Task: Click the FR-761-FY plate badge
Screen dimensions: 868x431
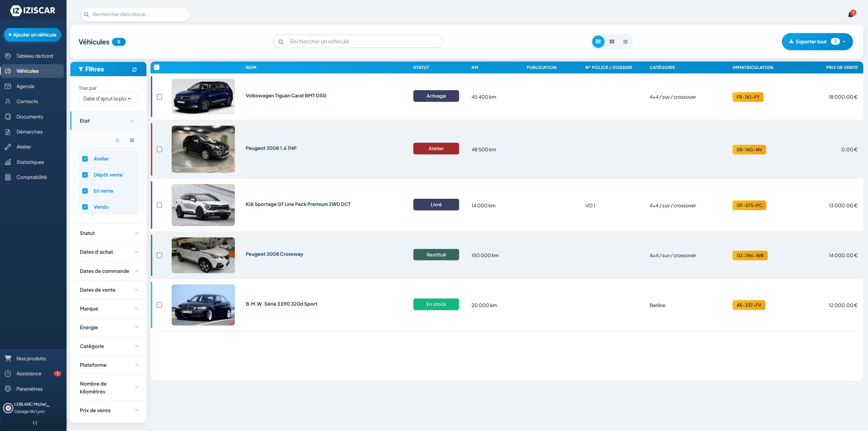Action: (x=748, y=97)
